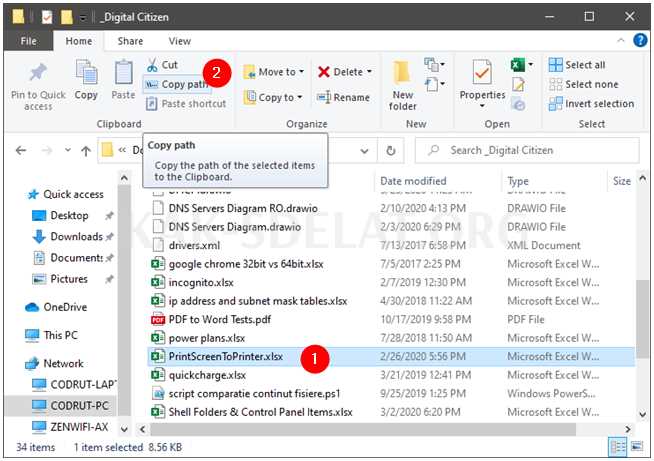
Task: Open the Help question mark icon
Action: [640, 40]
